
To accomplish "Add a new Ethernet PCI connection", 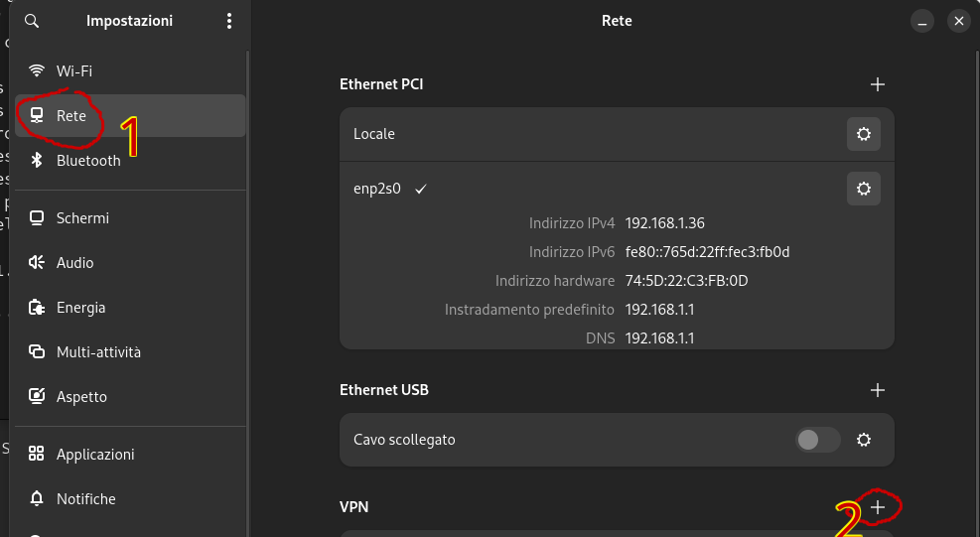I will coord(878,84).
